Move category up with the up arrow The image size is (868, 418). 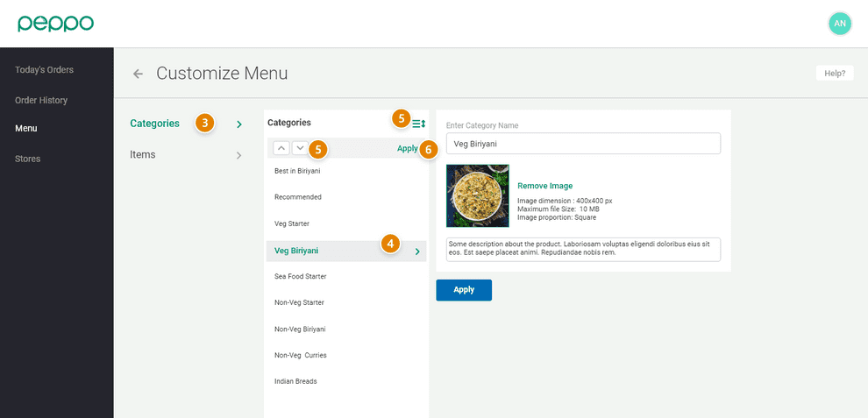pos(281,148)
